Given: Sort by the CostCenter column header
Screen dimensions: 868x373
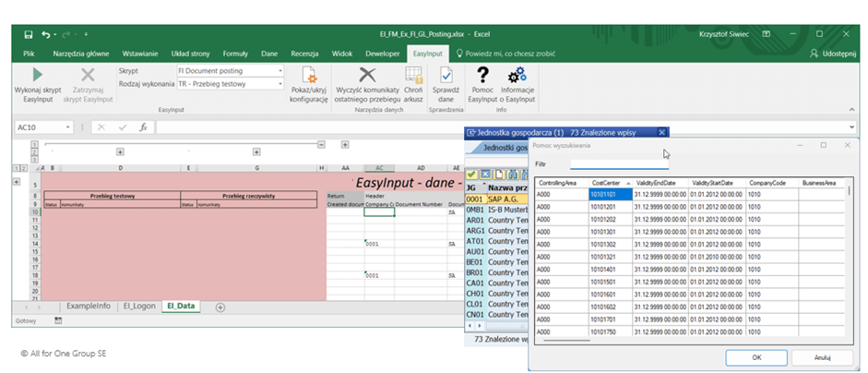Looking at the screenshot, I should click(610, 183).
